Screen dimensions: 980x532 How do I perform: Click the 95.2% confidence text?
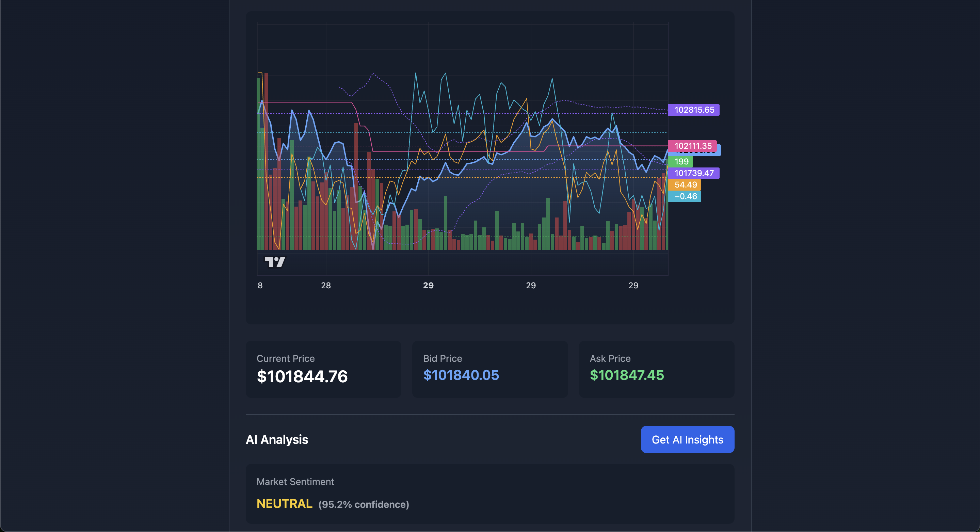pos(363,504)
